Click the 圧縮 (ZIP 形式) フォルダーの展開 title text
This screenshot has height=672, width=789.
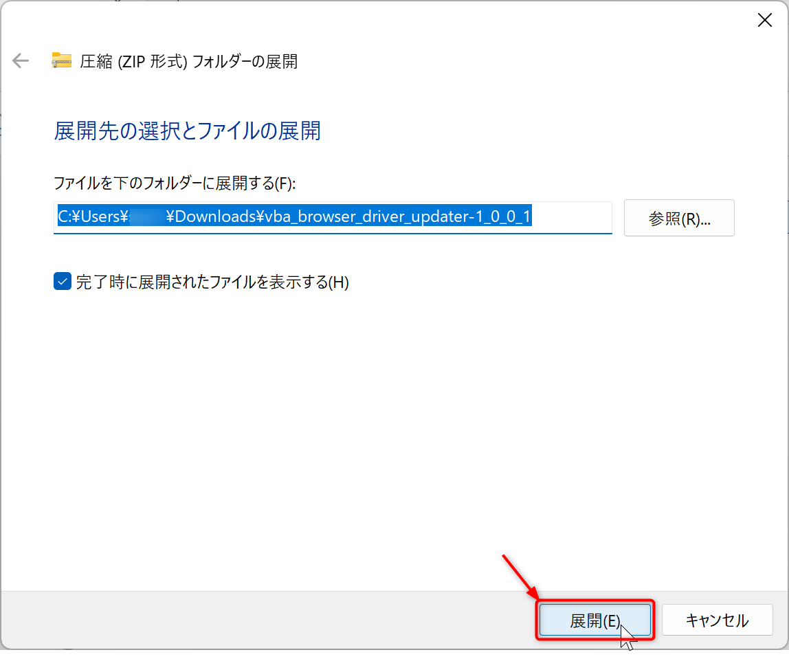[x=188, y=61]
